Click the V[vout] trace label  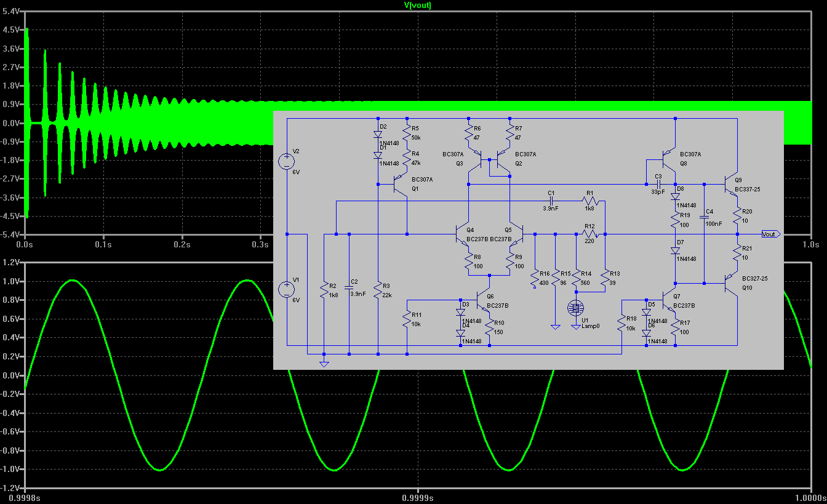tap(417, 4)
